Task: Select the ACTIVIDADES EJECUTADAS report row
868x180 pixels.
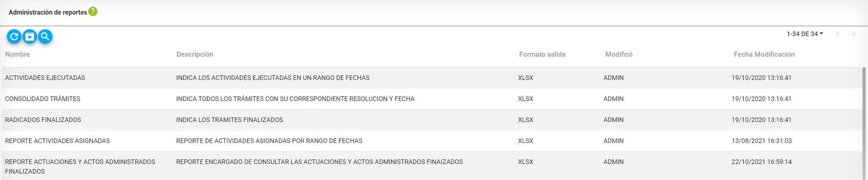Action: (x=431, y=78)
